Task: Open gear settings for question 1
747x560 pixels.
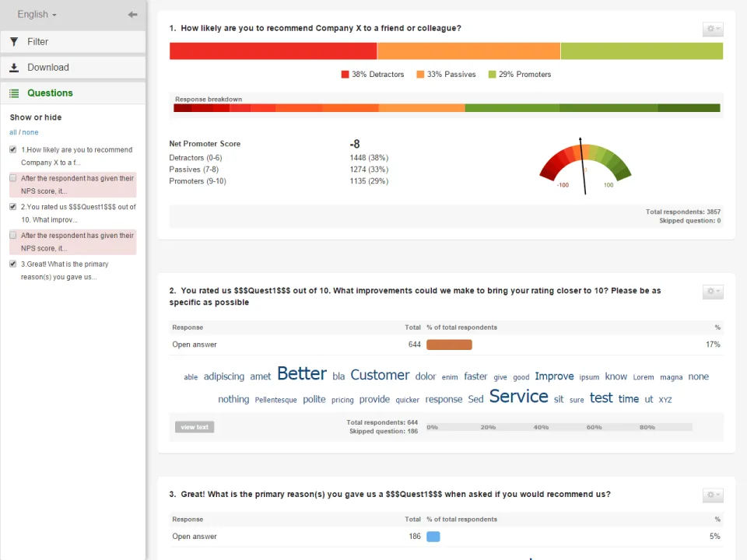Action: [713, 29]
